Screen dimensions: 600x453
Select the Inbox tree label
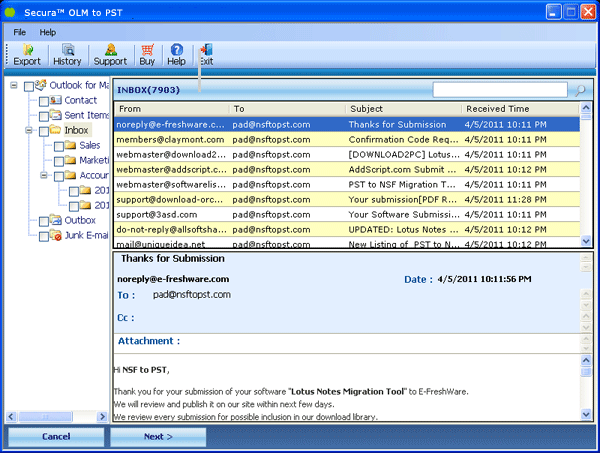pos(77,130)
